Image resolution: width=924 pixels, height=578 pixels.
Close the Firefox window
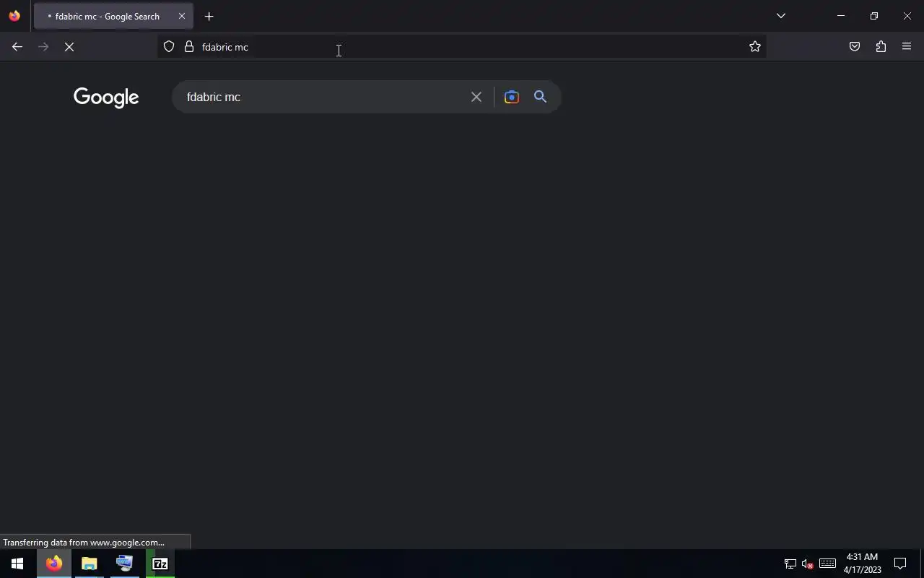(907, 16)
